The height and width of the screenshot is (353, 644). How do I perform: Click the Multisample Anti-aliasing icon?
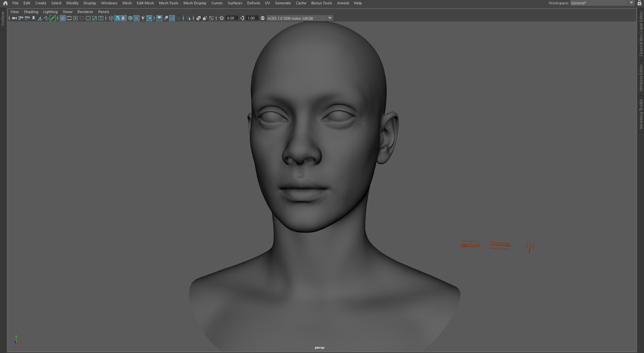coord(172,18)
